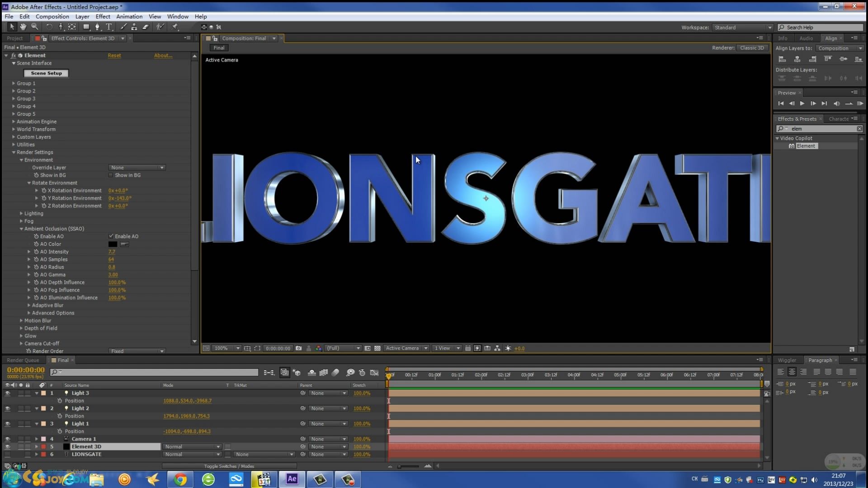Hide the Light 1 layer
This screenshot has width=868, height=488.
pyautogui.click(x=7, y=424)
